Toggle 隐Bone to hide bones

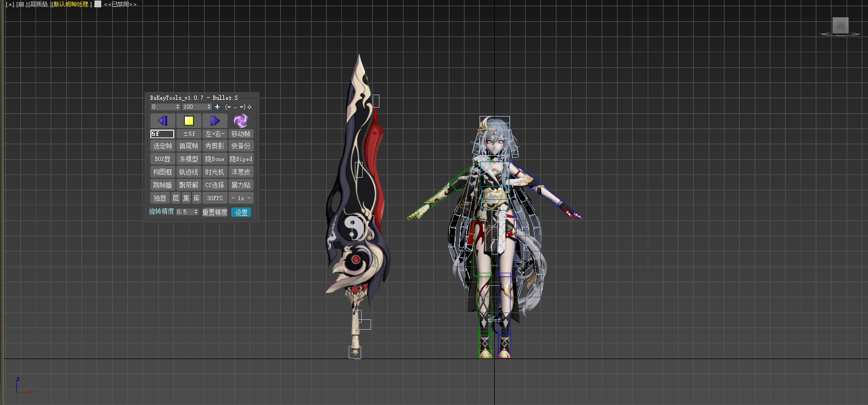[215, 159]
